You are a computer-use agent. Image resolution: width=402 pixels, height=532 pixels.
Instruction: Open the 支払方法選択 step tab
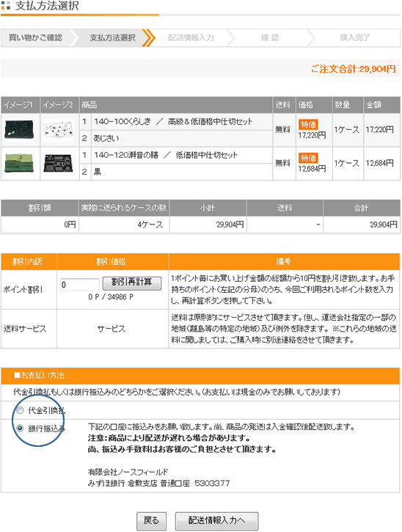[112, 37]
